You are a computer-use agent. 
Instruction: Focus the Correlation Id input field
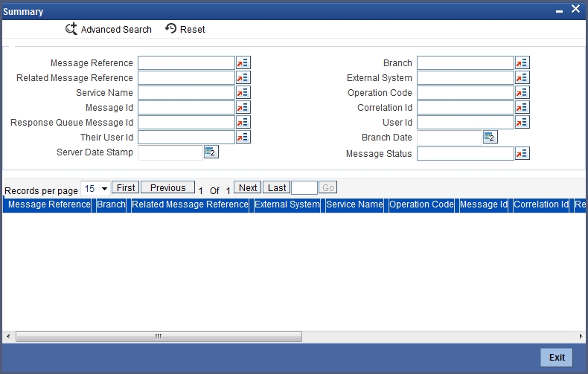pos(465,108)
